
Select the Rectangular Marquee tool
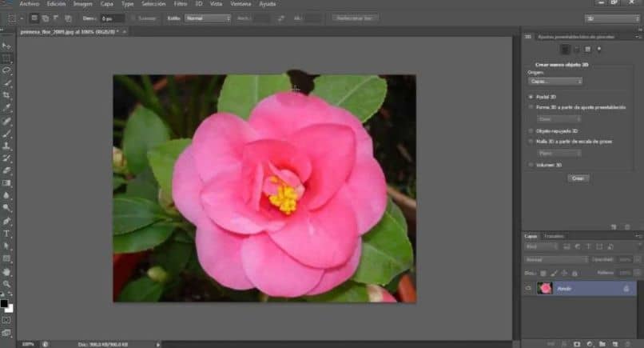click(x=6, y=58)
